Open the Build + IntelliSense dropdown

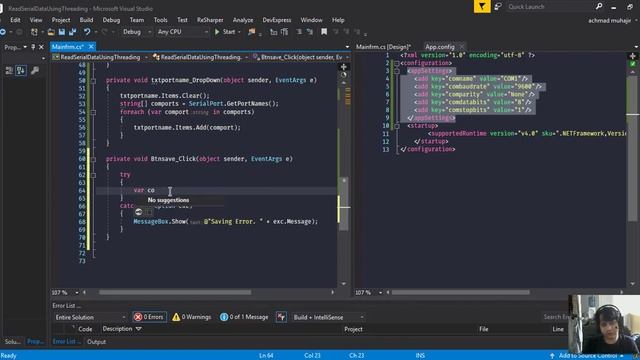[328, 317]
